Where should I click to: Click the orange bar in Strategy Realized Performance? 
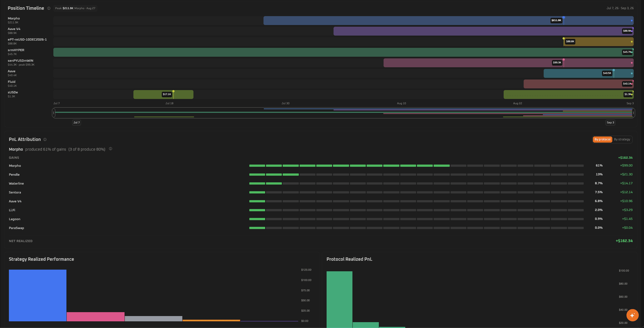point(211,320)
